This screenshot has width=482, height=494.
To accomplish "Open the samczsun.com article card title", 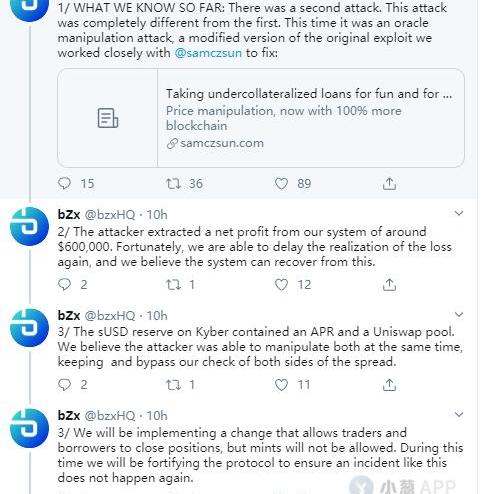I will point(309,94).
